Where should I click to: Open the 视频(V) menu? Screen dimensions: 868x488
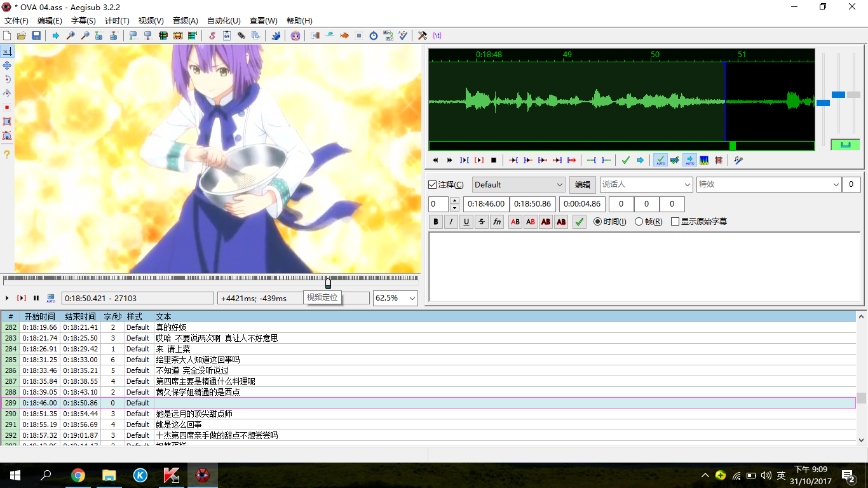pyautogui.click(x=151, y=21)
